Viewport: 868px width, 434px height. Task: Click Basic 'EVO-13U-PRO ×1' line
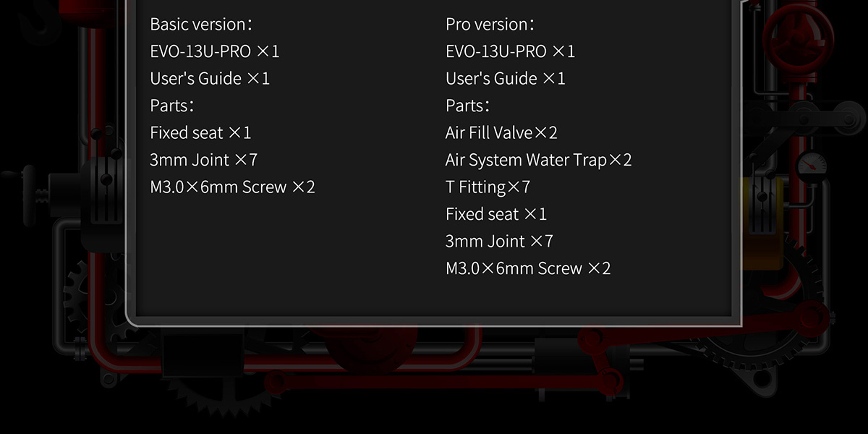214,51
